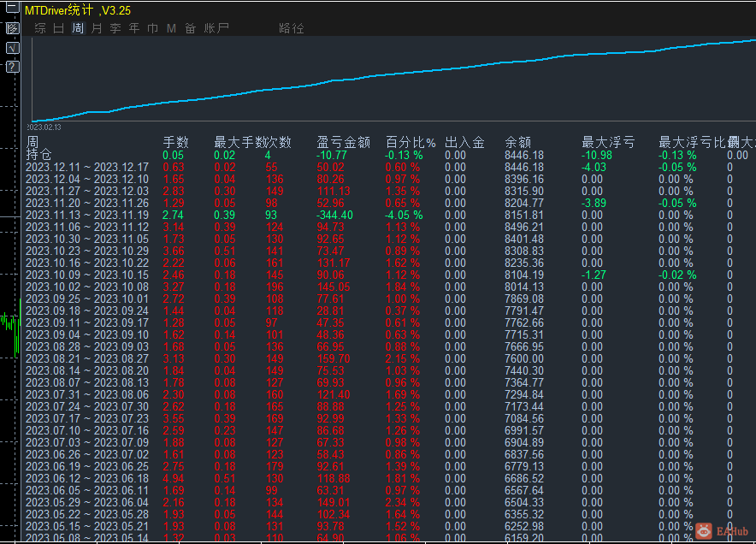Click the trade count 196
The image size is (756, 544).
pos(275,287)
